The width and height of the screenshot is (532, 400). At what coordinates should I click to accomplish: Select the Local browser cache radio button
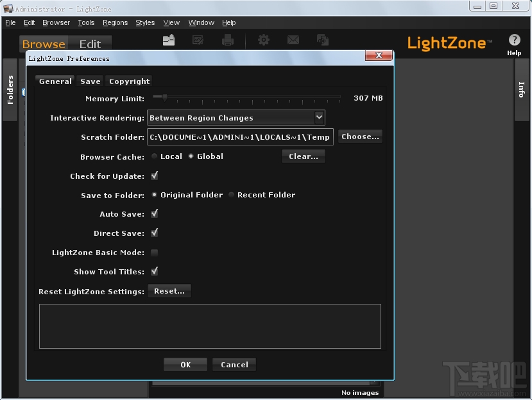point(154,156)
